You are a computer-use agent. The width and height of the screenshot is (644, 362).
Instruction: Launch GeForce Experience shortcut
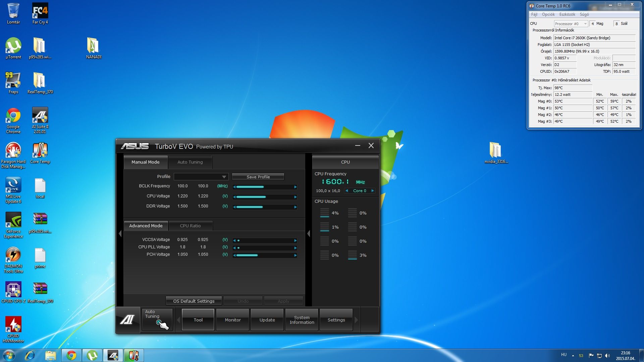point(13,225)
